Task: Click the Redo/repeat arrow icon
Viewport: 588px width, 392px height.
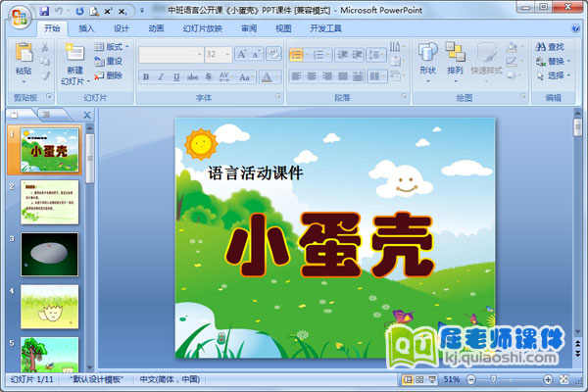Action: point(79,12)
